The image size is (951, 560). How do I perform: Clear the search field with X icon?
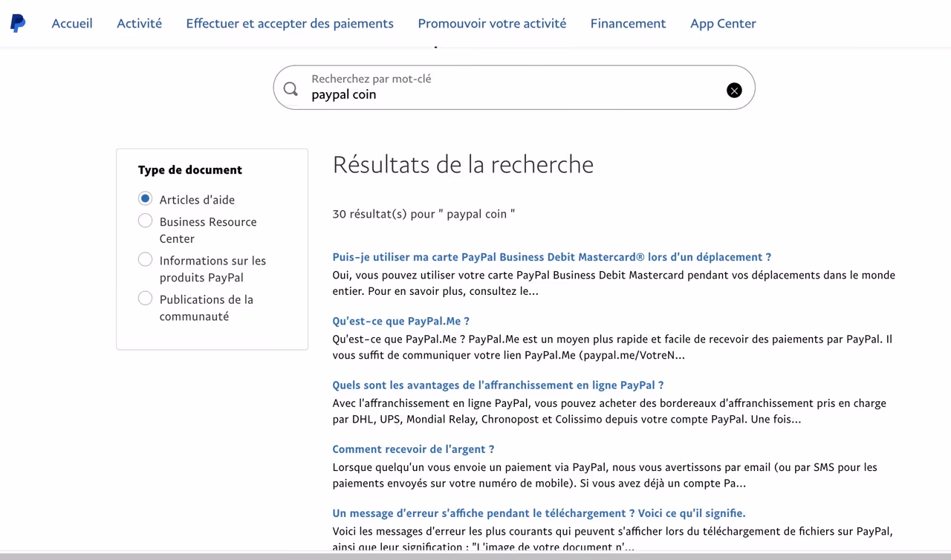click(734, 90)
